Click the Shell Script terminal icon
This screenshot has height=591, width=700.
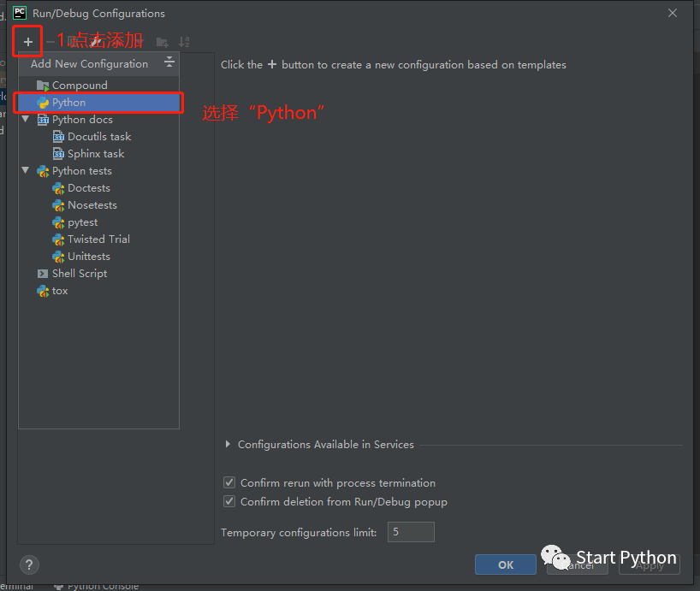[x=43, y=274]
